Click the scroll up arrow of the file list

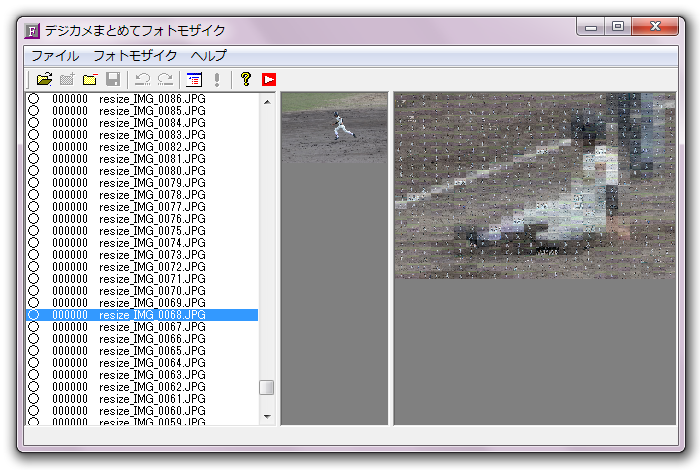pos(267,102)
